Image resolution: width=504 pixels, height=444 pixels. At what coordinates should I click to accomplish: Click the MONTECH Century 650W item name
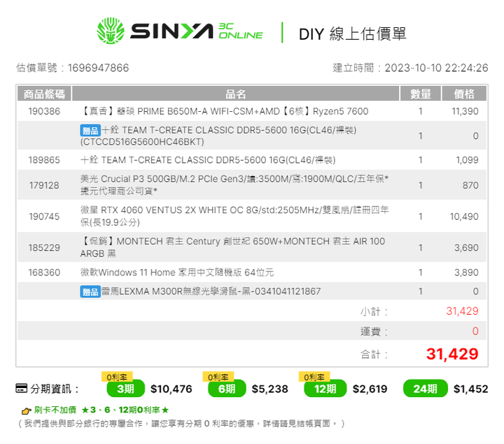(232, 248)
